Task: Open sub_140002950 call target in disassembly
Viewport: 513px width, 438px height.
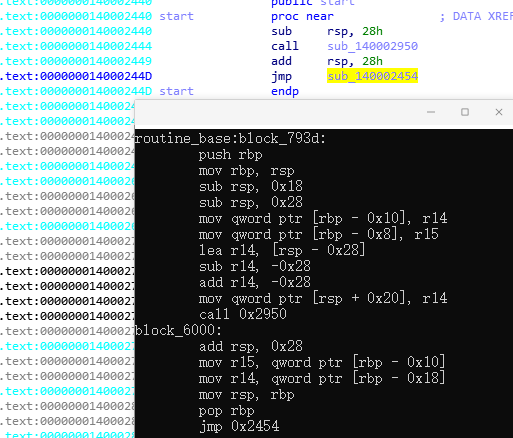Action: pos(372,46)
